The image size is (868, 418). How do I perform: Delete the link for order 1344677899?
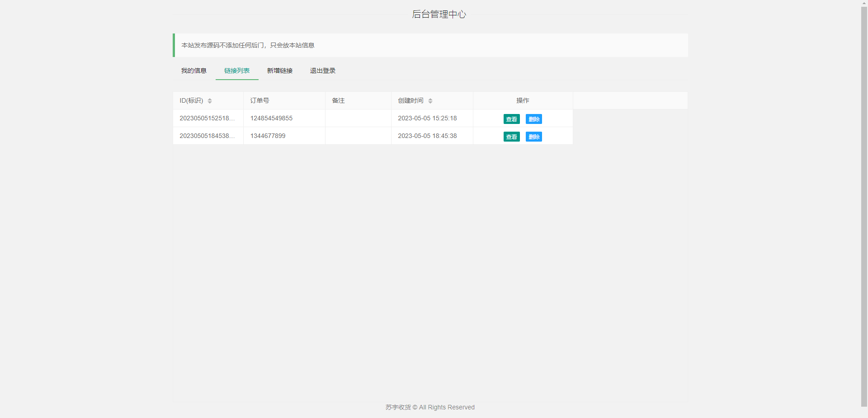[x=533, y=137]
